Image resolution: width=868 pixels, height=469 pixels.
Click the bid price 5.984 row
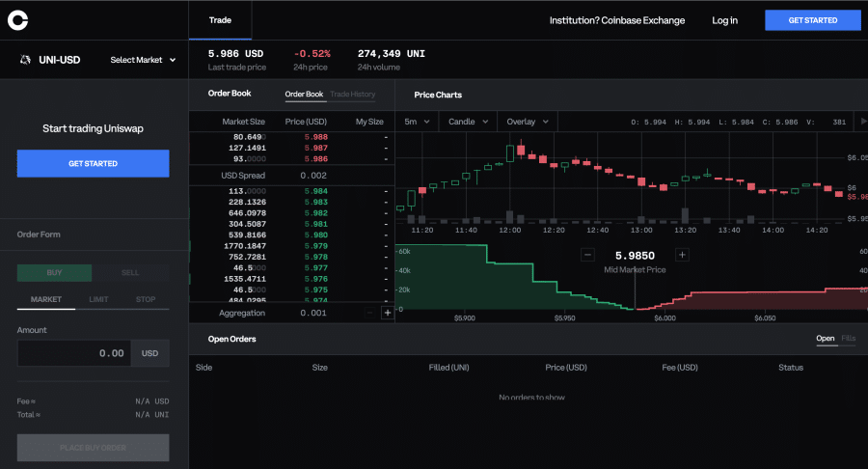(291, 191)
